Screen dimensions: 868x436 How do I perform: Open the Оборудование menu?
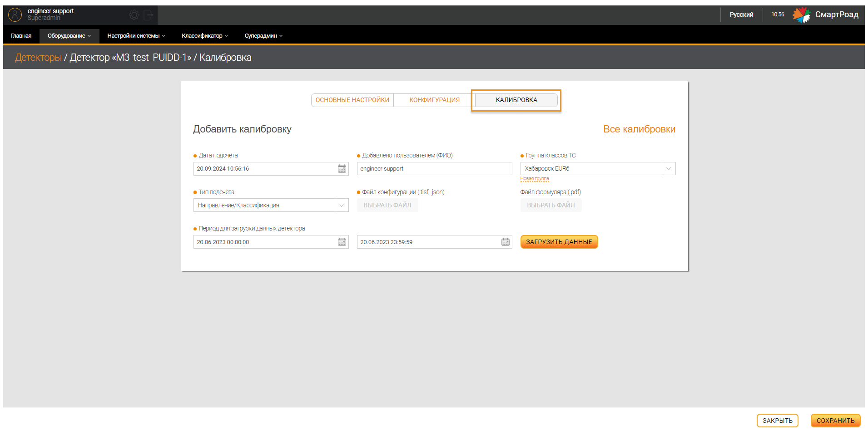[69, 36]
